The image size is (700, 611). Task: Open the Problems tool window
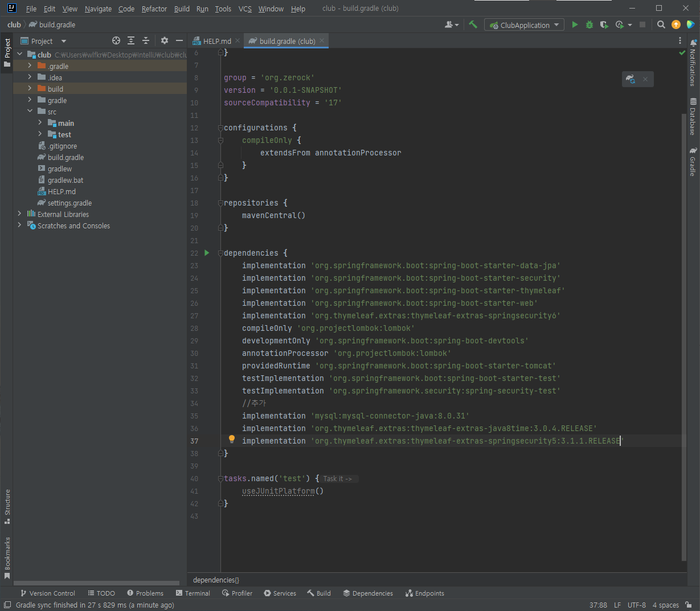(145, 593)
